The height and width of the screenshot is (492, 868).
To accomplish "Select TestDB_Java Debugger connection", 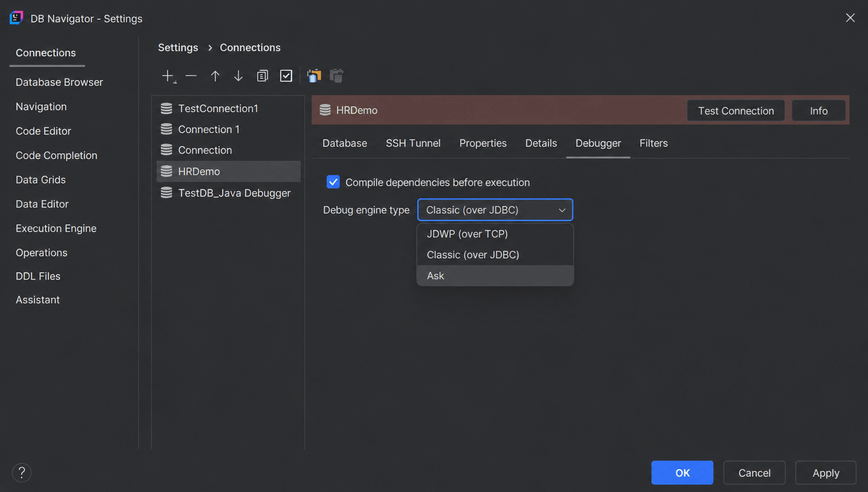I will (x=228, y=193).
